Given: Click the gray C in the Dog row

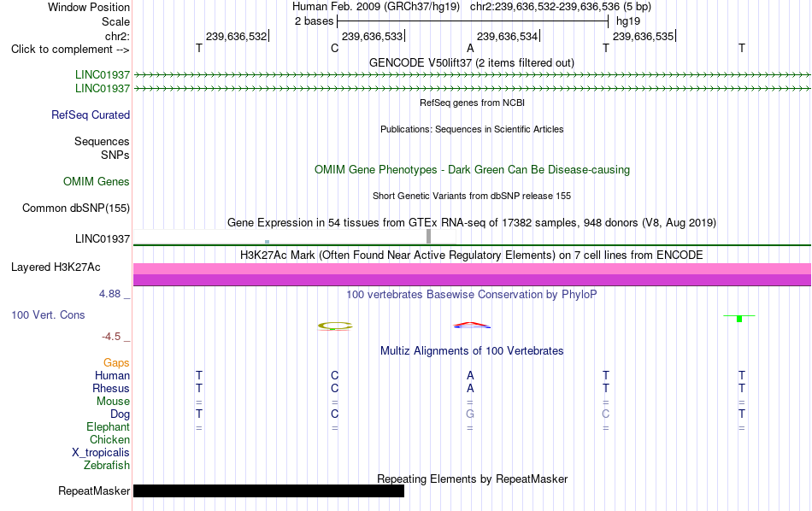Looking at the screenshot, I should point(606,414).
